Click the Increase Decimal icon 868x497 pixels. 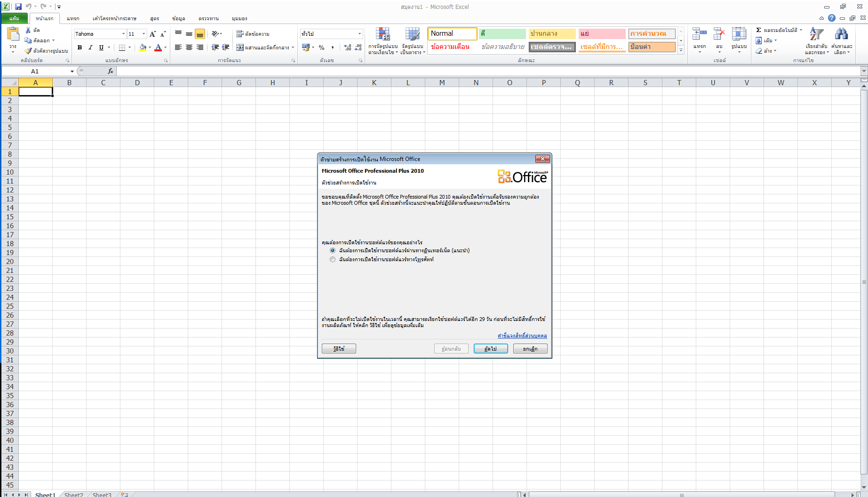[348, 48]
